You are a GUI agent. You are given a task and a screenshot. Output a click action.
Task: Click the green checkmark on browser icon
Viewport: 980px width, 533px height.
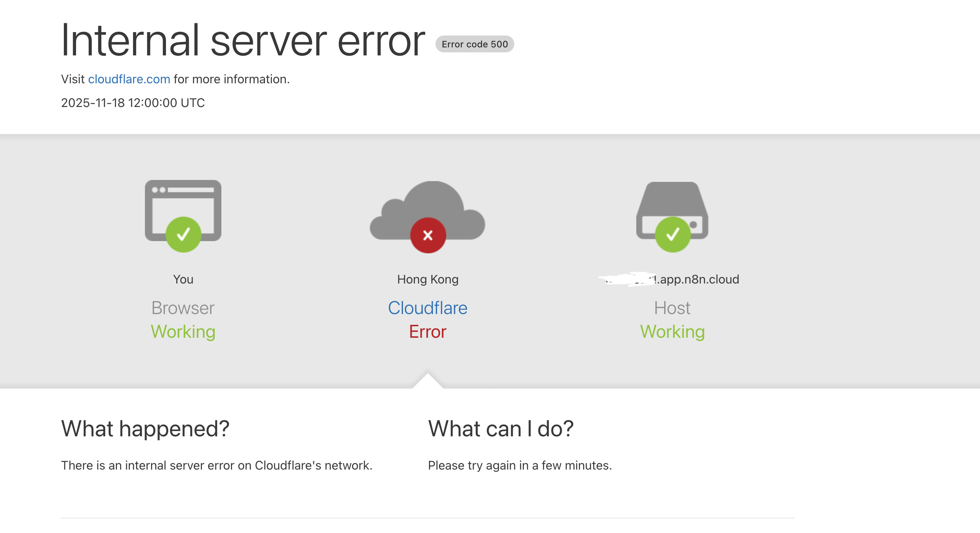pyautogui.click(x=183, y=235)
